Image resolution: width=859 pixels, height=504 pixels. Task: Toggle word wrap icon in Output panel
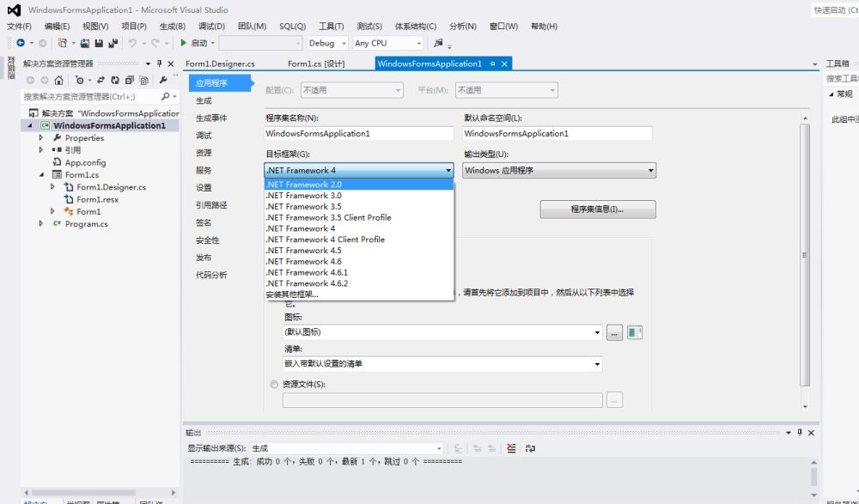tap(531, 448)
